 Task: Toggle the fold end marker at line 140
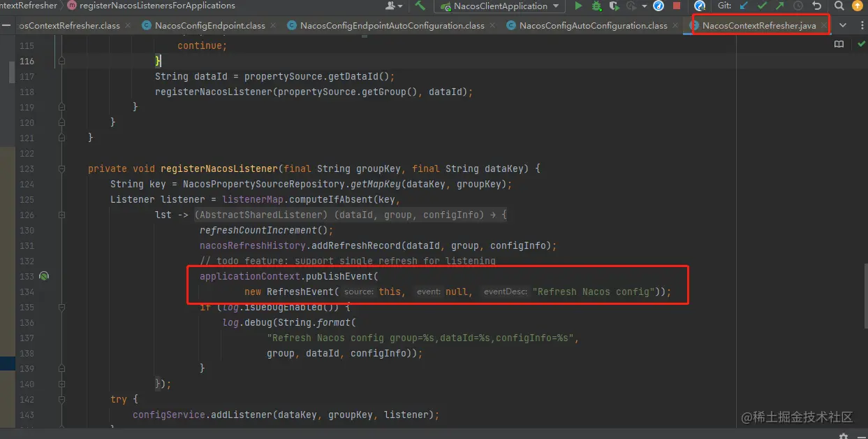click(61, 384)
